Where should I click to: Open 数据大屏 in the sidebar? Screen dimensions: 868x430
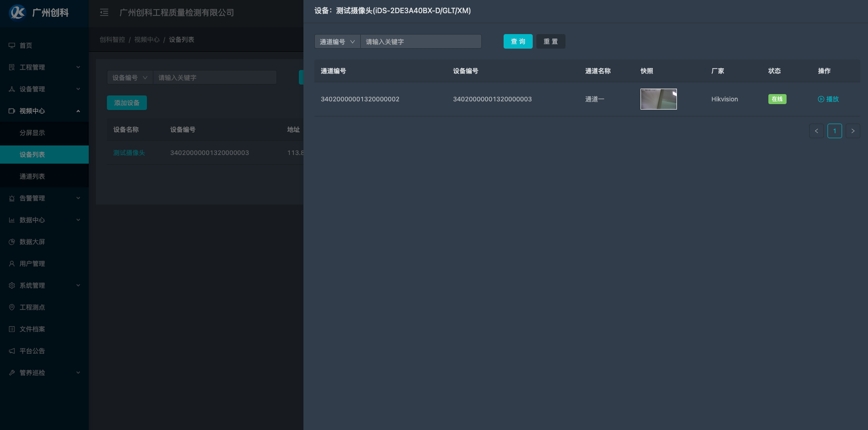tap(32, 242)
